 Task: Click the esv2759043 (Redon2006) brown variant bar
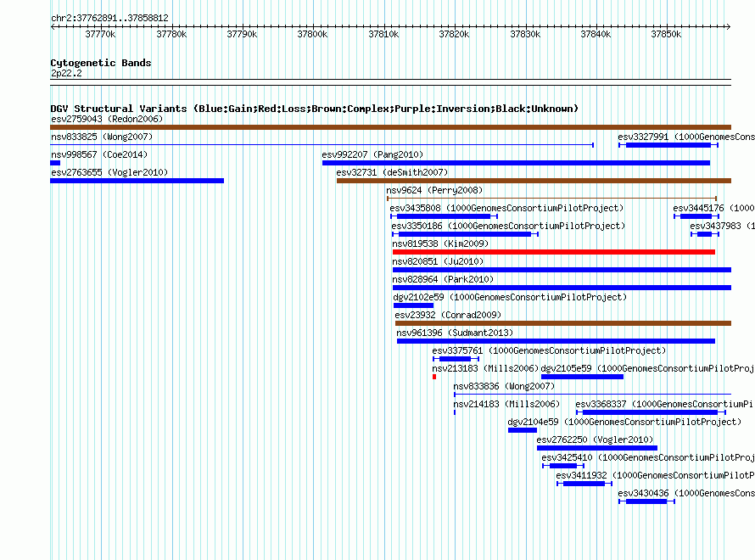[390, 127]
